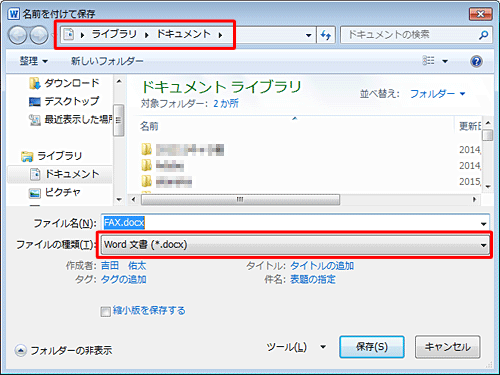Click the file list scroll right arrow
Image resolution: width=500 pixels, height=375 pixels.
click(474, 200)
